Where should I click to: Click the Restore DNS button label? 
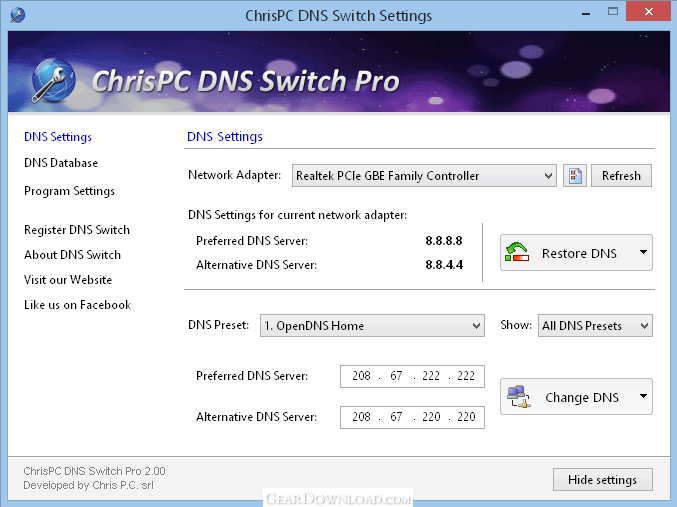579,253
